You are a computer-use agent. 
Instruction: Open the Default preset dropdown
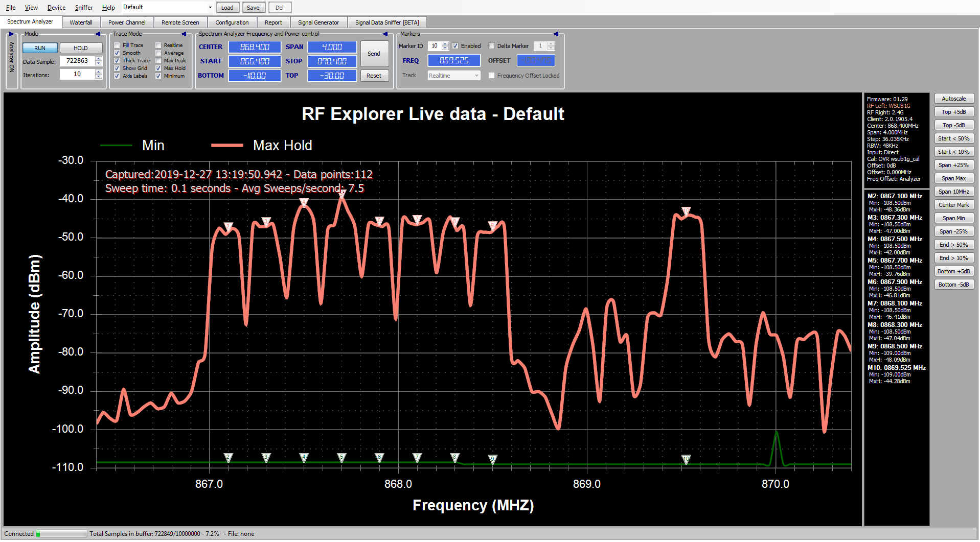point(210,8)
